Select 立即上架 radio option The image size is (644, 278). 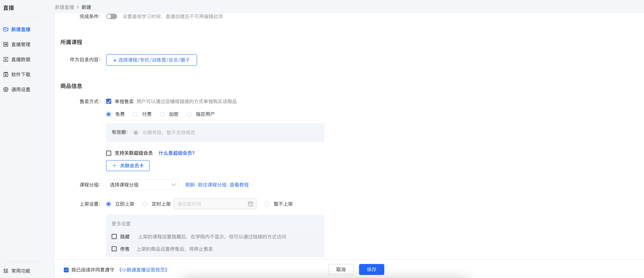(109, 204)
